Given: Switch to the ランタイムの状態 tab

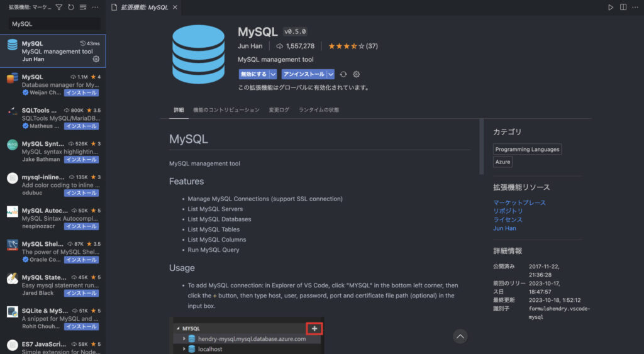Looking at the screenshot, I should tap(319, 110).
